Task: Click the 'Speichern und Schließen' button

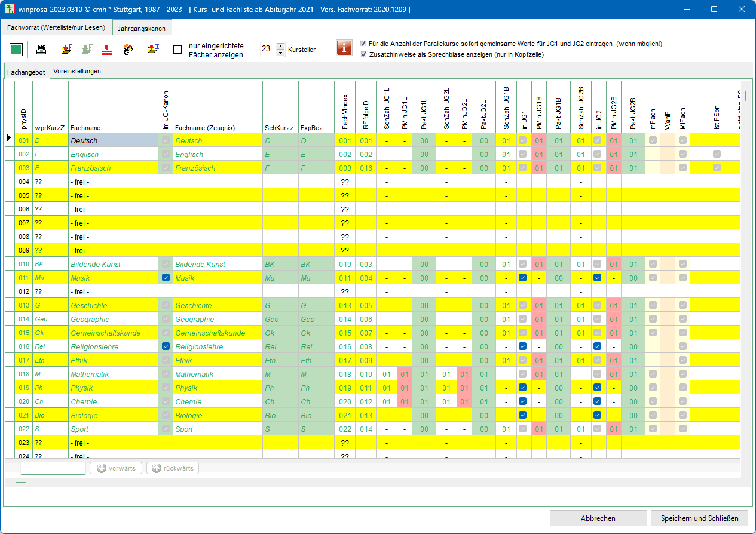Action: point(699,518)
